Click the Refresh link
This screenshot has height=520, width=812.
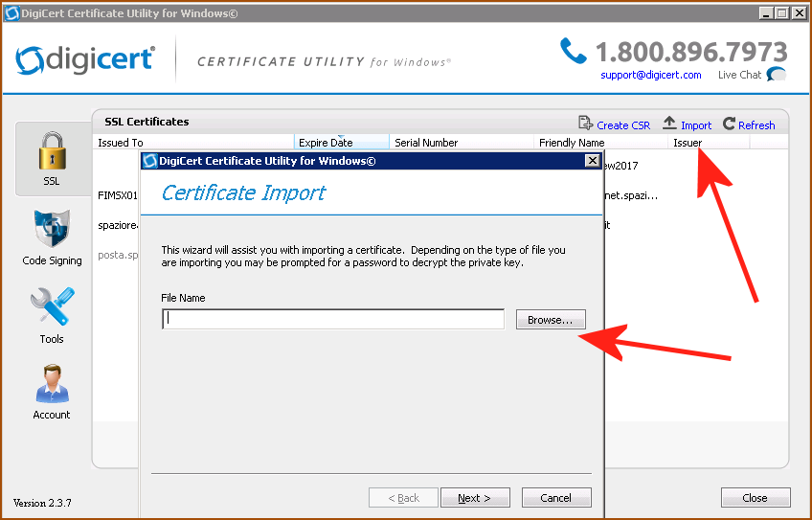[x=756, y=125]
